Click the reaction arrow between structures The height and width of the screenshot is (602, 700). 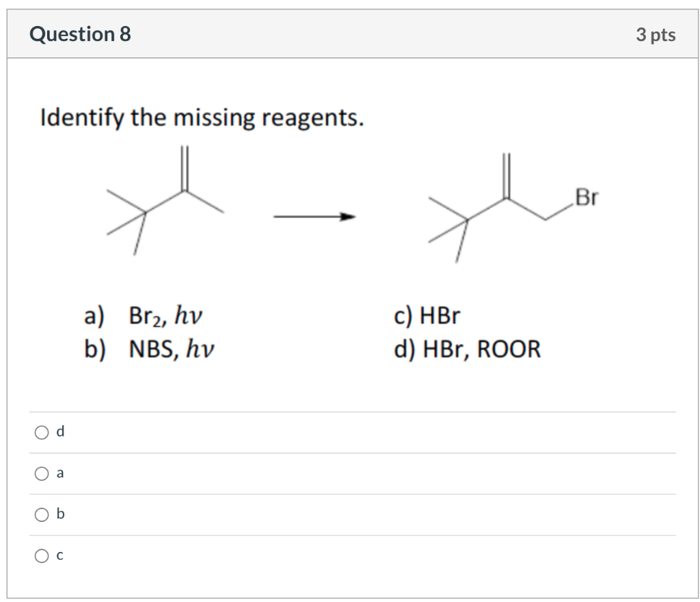point(313,217)
